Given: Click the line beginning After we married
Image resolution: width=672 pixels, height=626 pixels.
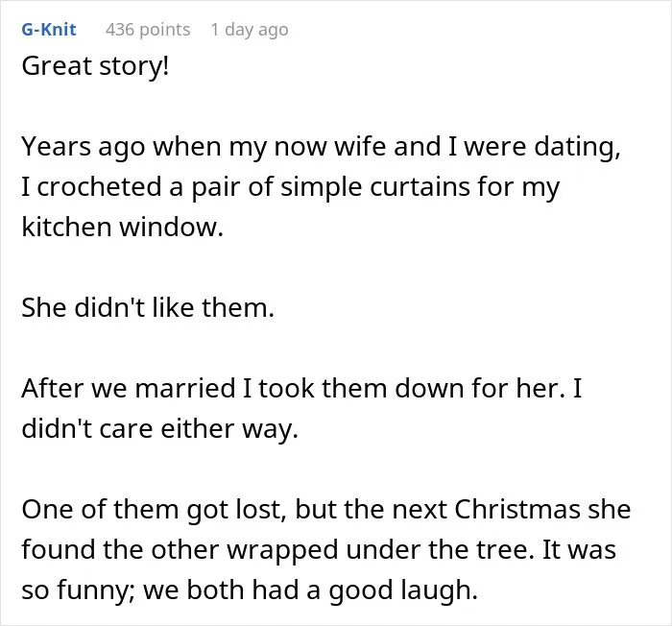Looking at the screenshot, I should (301, 388).
